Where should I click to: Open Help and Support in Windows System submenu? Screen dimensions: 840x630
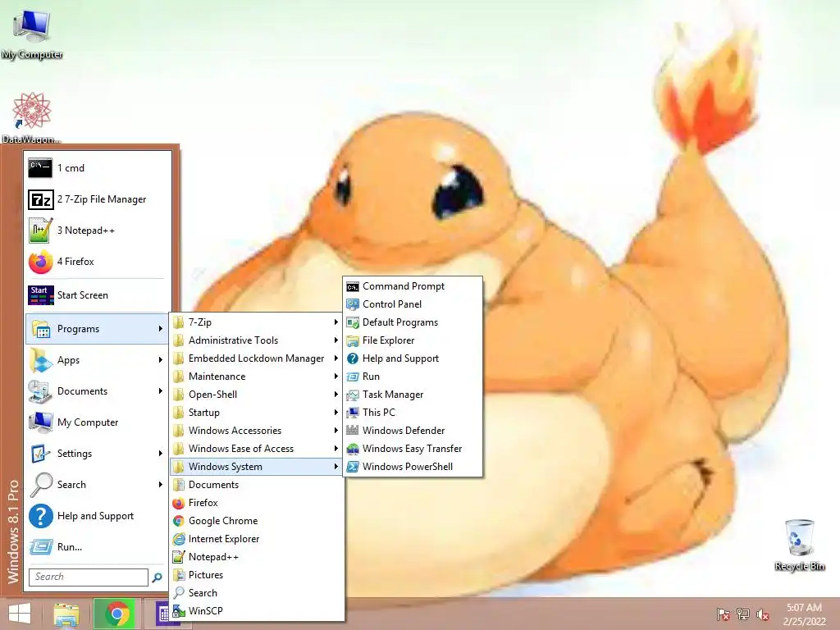tap(413, 358)
